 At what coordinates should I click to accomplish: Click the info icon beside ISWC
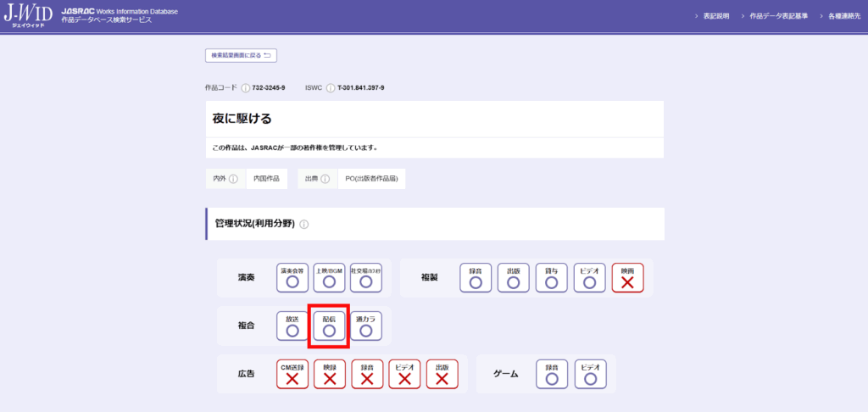pos(331,88)
